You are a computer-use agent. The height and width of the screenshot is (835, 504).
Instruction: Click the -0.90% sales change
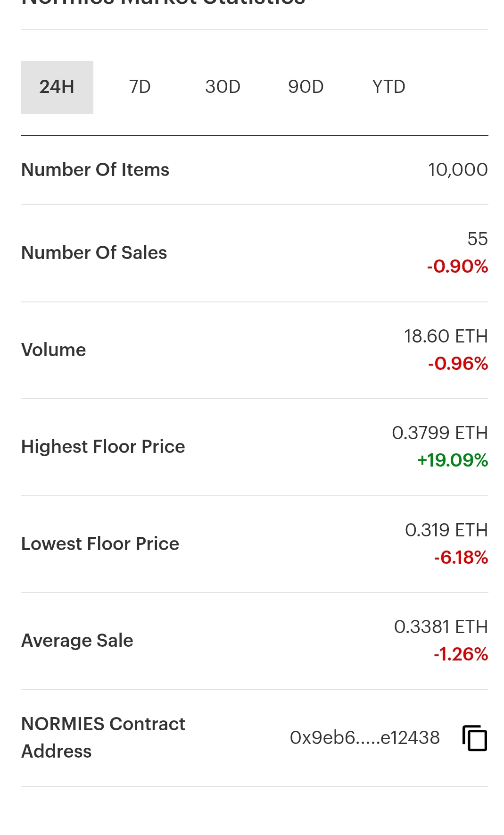click(x=457, y=267)
